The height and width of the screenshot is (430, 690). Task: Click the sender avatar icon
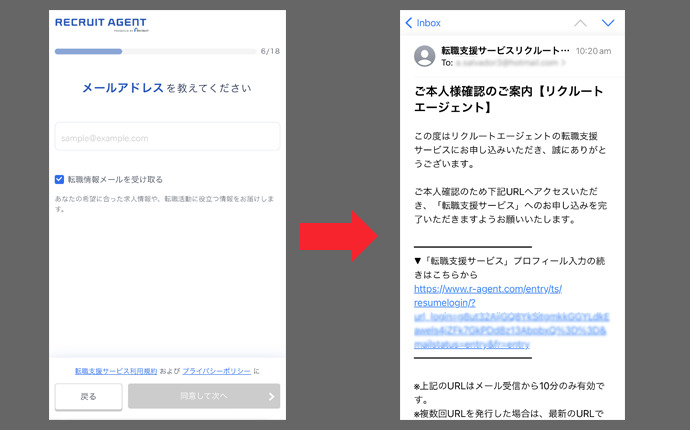(425, 56)
